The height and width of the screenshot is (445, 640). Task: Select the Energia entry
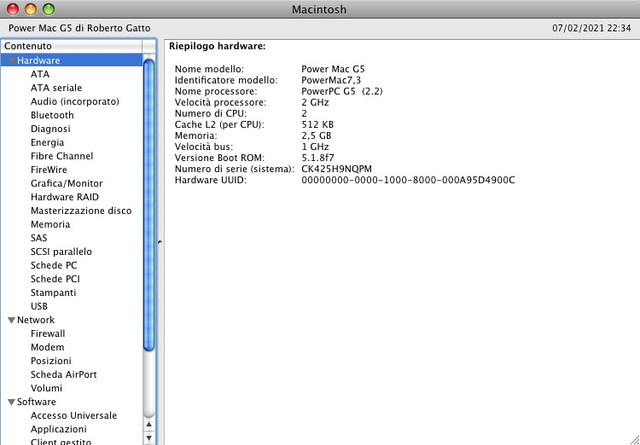point(47,142)
